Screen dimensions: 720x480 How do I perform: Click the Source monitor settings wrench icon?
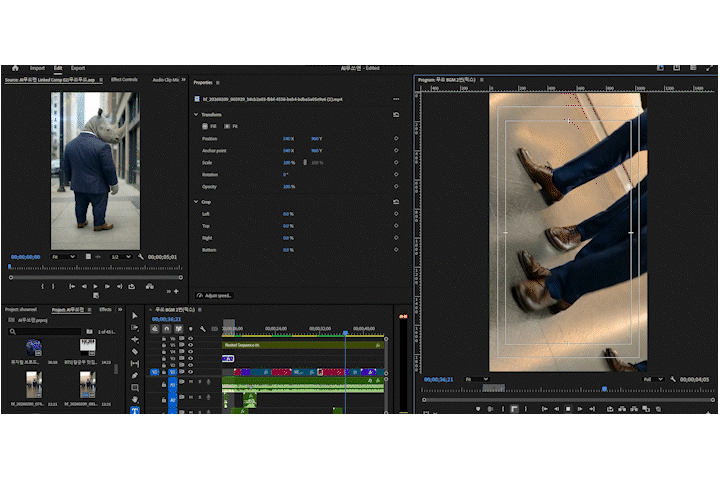pos(141,257)
